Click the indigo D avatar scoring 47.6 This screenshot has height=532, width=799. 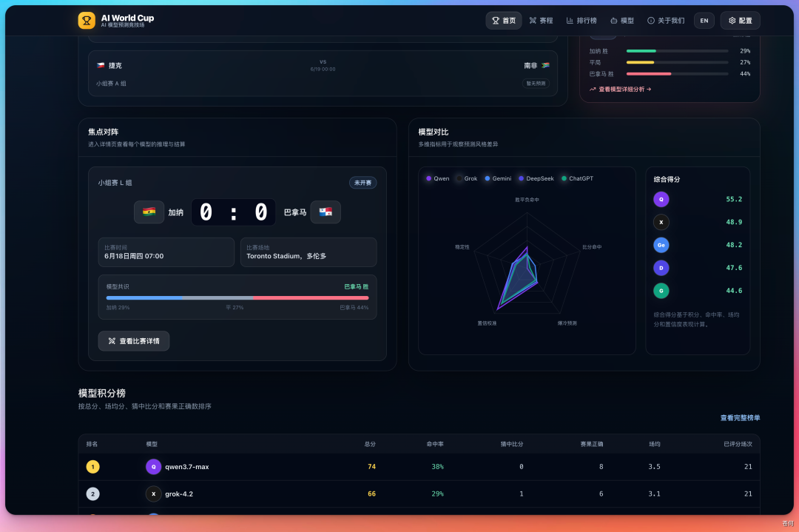[x=661, y=268]
